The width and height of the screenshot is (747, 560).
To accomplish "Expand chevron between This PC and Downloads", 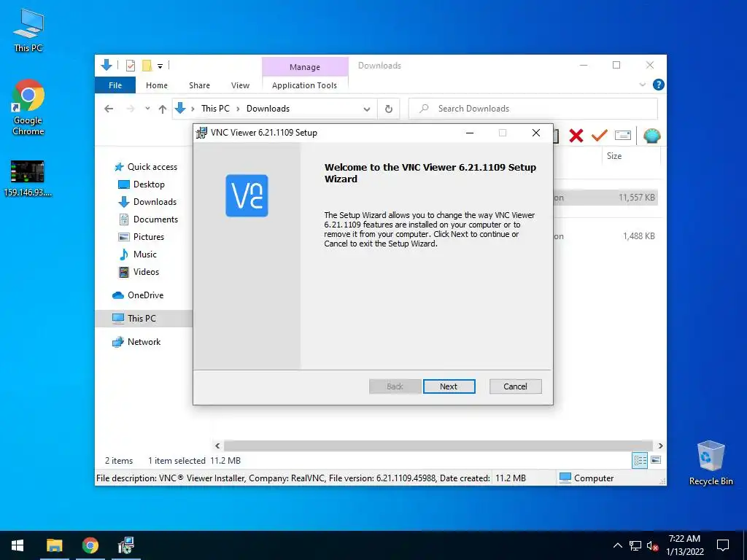I will [238, 109].
